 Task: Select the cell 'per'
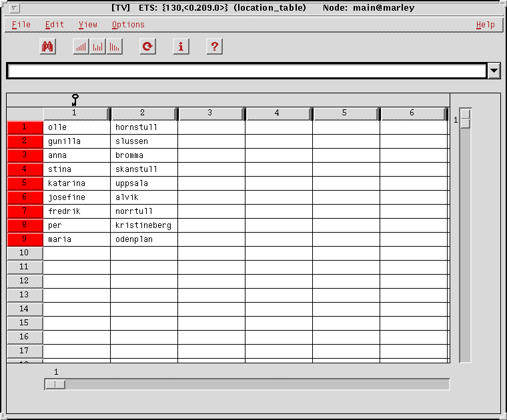[x=77, y=225]
